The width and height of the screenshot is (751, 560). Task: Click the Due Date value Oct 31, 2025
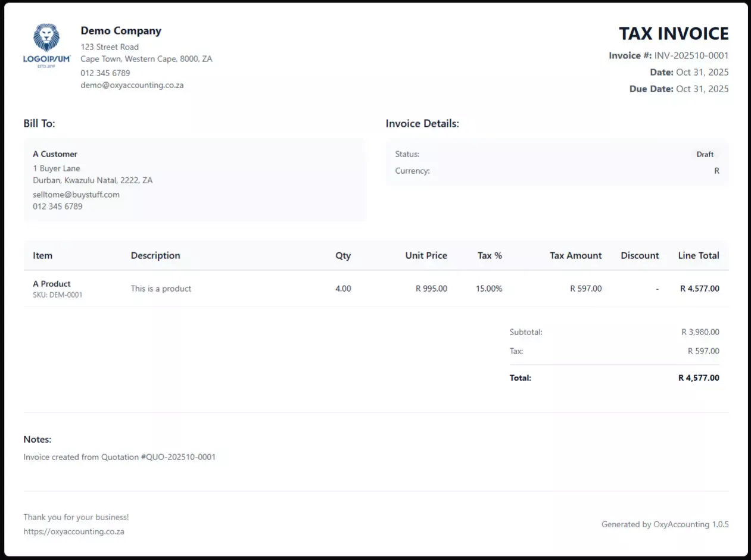[703, 89]
